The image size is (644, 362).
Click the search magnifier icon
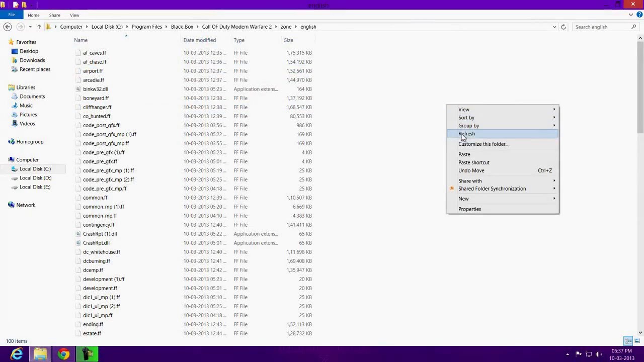point(633,27)
